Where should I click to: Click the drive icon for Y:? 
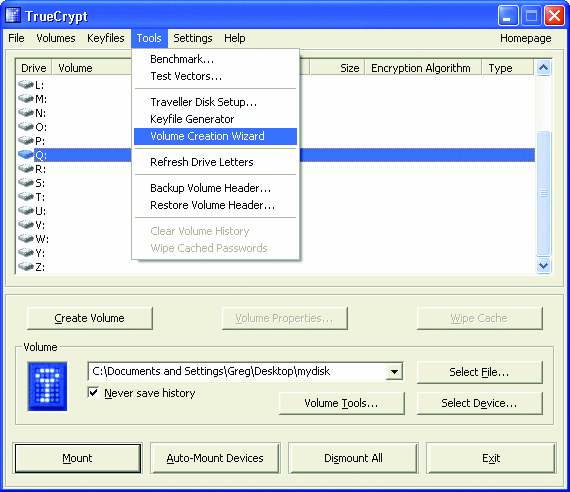[x=26, y=252]
